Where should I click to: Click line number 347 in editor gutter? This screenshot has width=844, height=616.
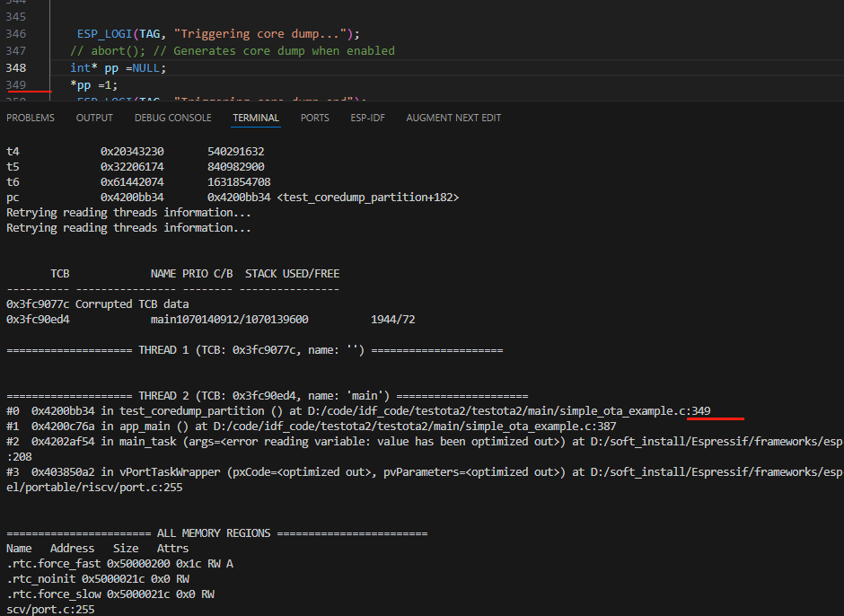[x=16, y=50]
